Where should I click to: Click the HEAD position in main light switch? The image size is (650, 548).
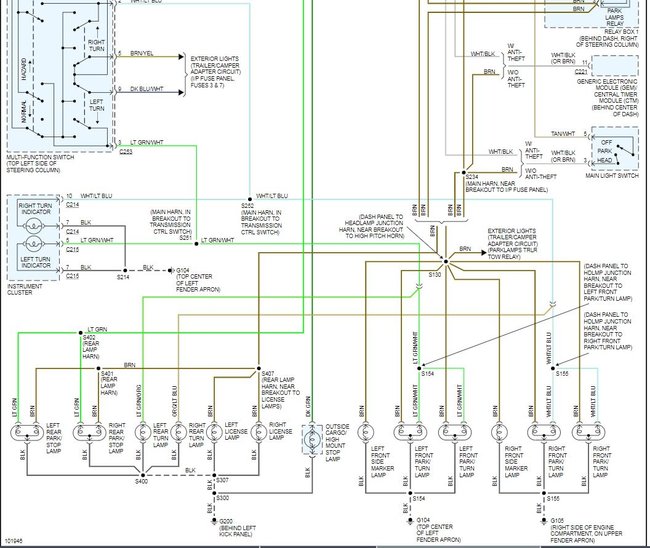[x=605, y=160]
